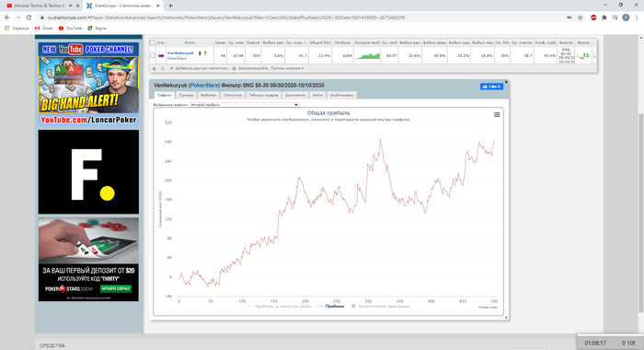Open the Таблицы лидеров tab

point(263,95)
